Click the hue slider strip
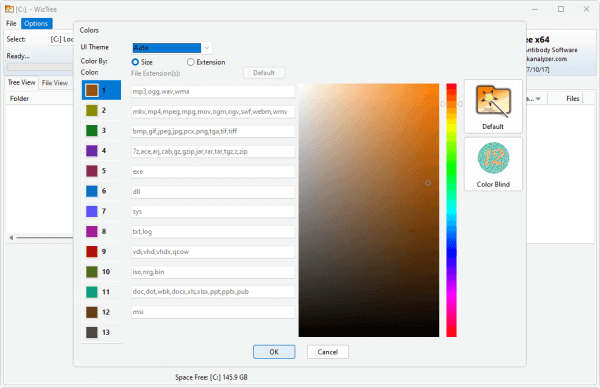 (x=452, y=210)
